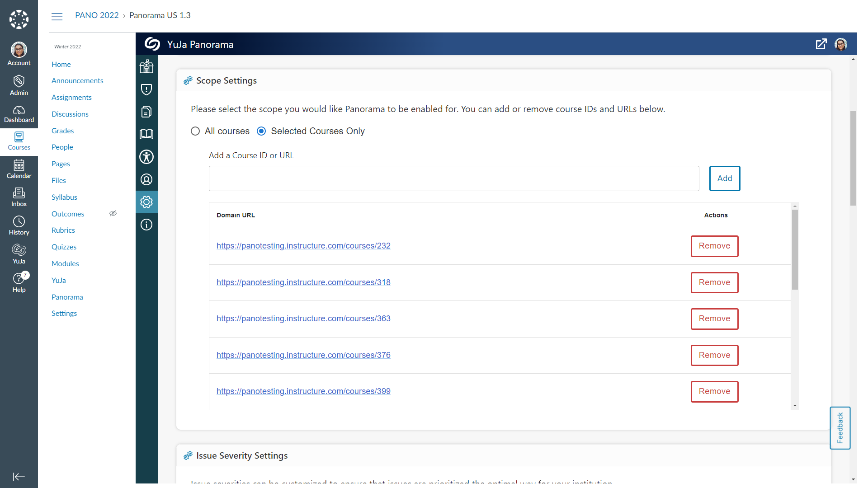This screenshot has width=868, height=488.
Task: Open the courses/376 URL link
Action: [303, 355]
